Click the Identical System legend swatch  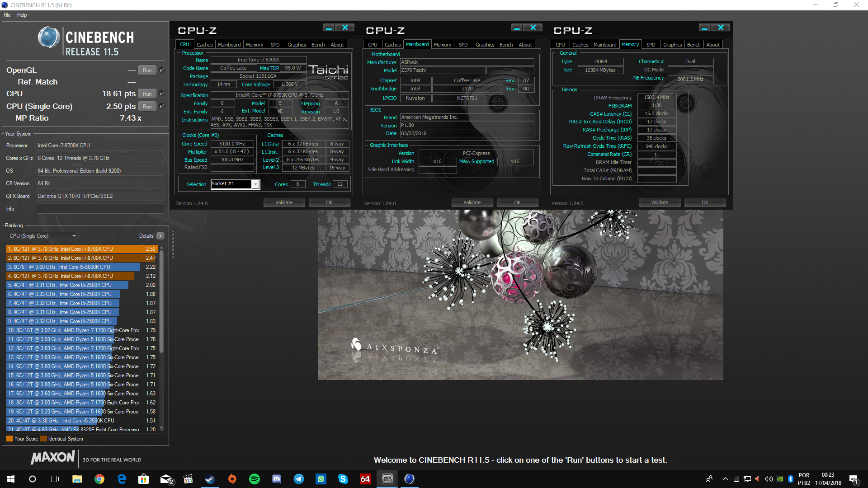[43, 439]
